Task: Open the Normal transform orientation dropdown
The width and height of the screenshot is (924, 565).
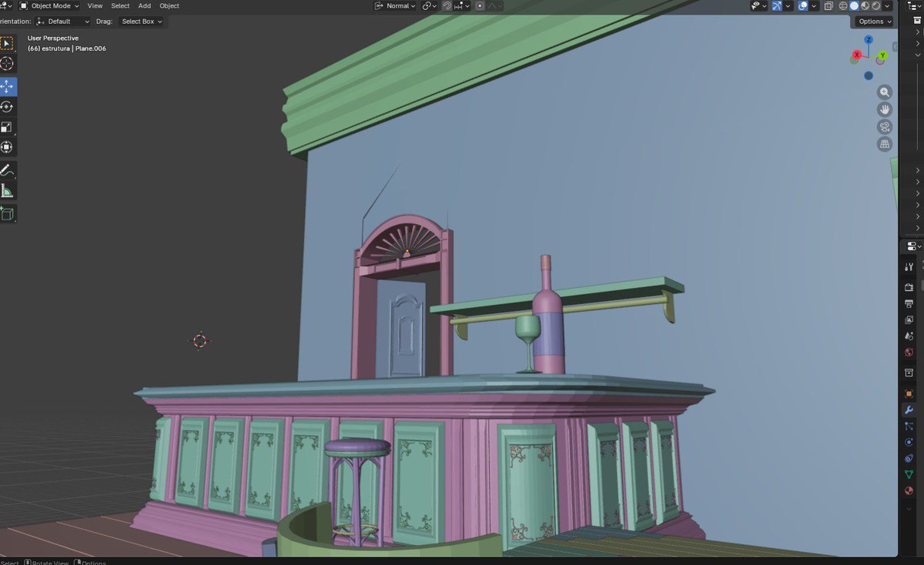Action: (x=395, y=5)
